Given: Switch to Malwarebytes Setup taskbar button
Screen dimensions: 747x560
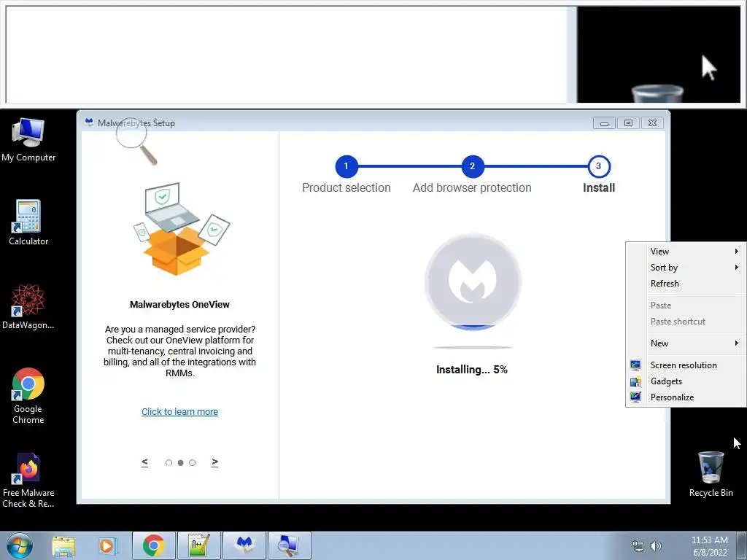Looking at the screenshot, I should pyautogui.click(x=244, y=545).
